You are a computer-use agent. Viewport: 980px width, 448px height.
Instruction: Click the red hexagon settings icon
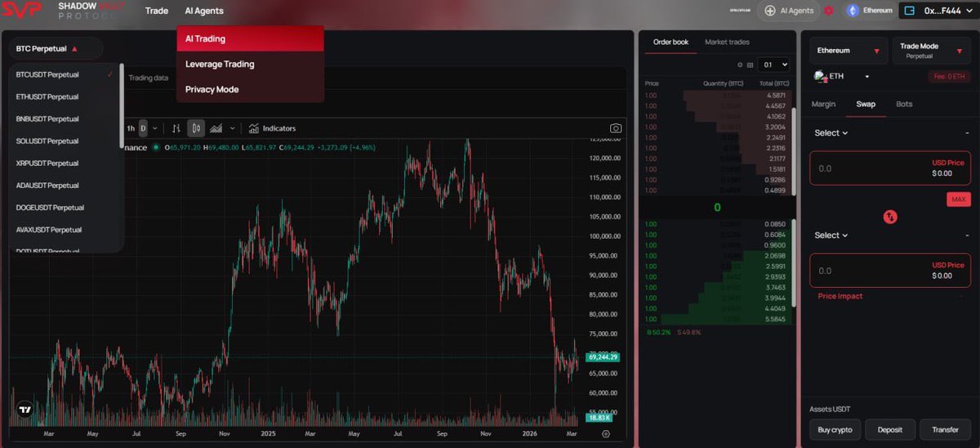coord(829,11)
